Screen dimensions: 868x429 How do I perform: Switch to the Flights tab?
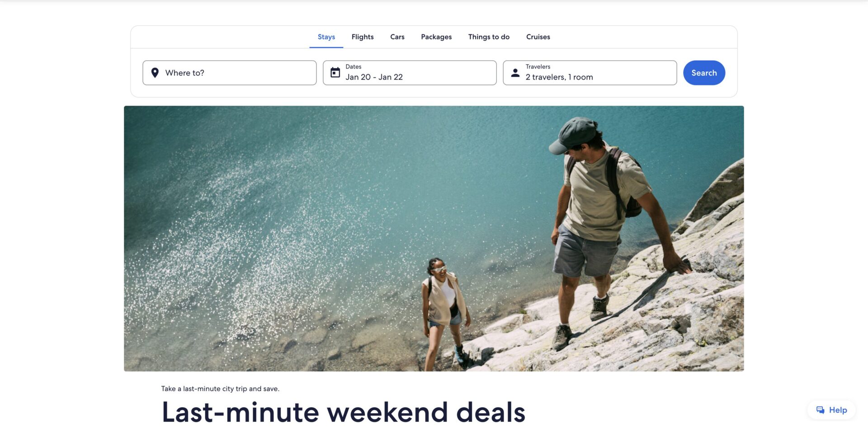coord(363,37)
